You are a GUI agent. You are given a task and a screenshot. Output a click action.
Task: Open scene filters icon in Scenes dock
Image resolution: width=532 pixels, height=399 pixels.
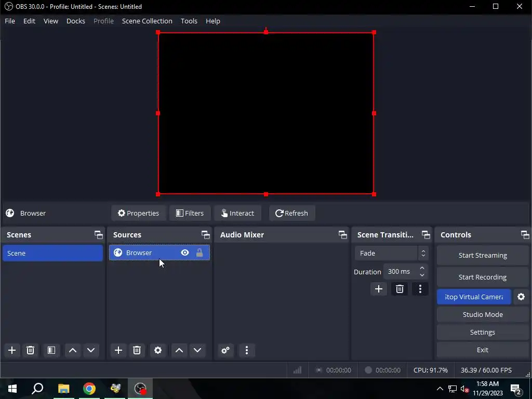51,350
